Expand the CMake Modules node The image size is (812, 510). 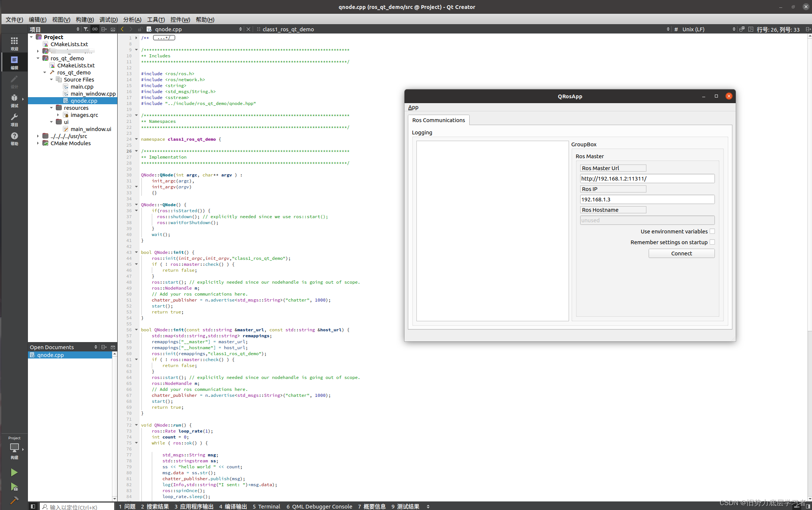click(x=38, y=143)
